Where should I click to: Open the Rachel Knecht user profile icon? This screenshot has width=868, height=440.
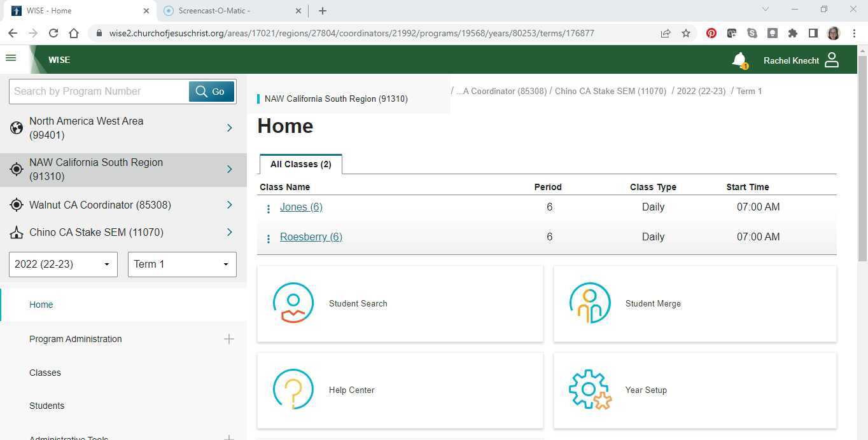831,60
